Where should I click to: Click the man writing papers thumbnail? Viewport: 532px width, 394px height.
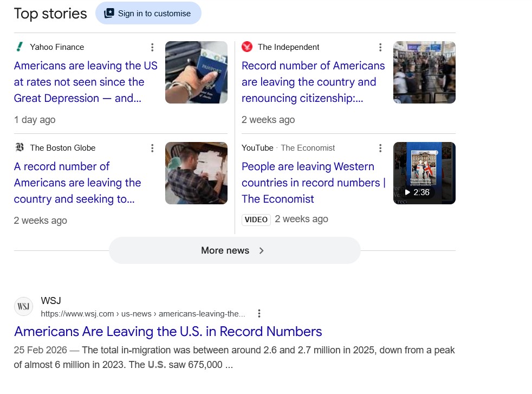(x=197, y=173)
